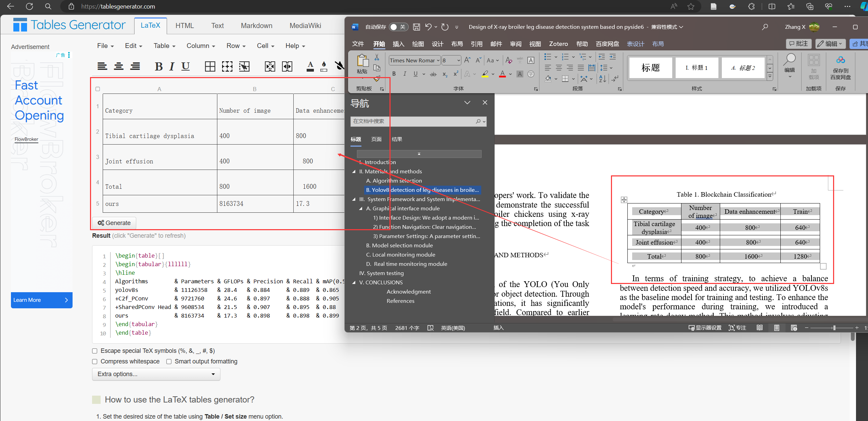The width and height of the screenshot is (868, 421).
Task: Click the Word Save icon in title bar
Action: tap(417, 27)
